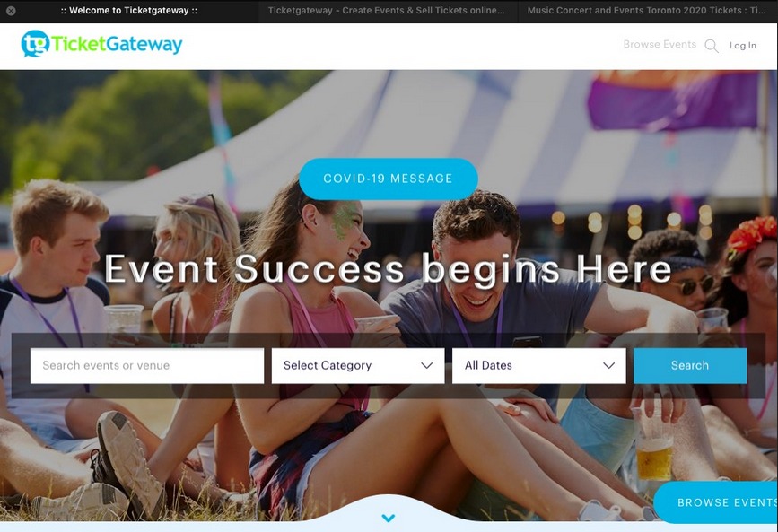Close the Welcome to Ticketgateway tab

11,11
